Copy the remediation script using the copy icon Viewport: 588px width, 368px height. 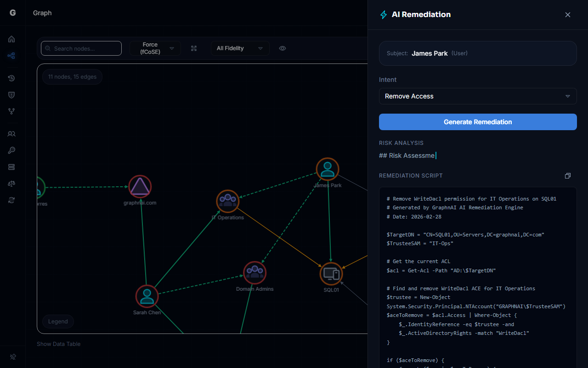(x=567, y=175)
